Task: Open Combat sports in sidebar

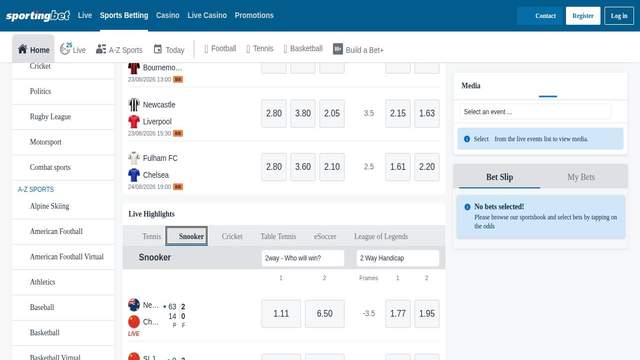Action: [x=63, y=167]
